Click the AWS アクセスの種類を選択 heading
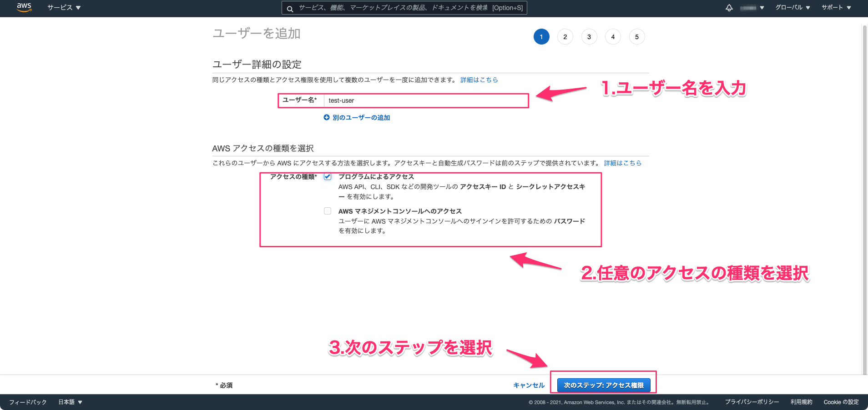The width and height of the screenshot is (868, 410). [x=263, y=148]
